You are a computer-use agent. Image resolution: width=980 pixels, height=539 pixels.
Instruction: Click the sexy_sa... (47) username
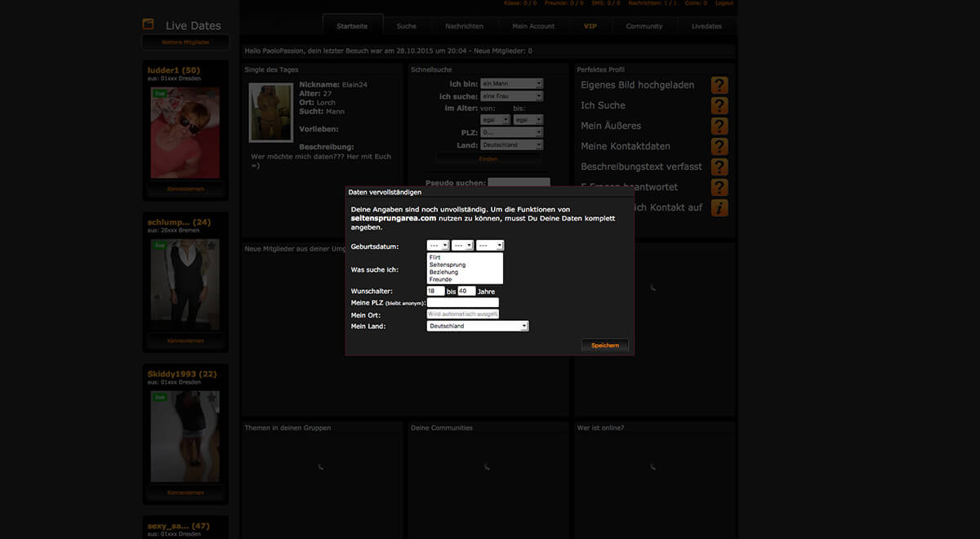[179, 526]
